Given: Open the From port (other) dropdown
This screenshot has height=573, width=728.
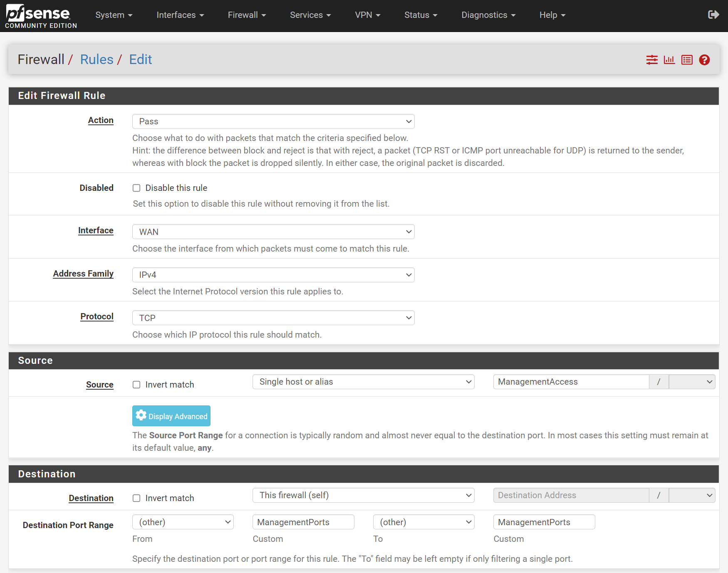Looking at the screenshot, I should (183, 522).
